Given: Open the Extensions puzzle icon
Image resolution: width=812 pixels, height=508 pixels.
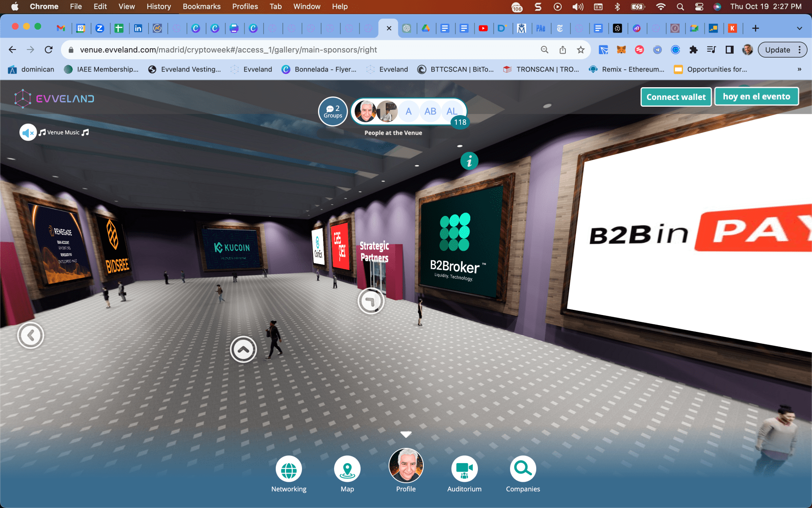Looking at the screenshot, I should tap(693, 50).
